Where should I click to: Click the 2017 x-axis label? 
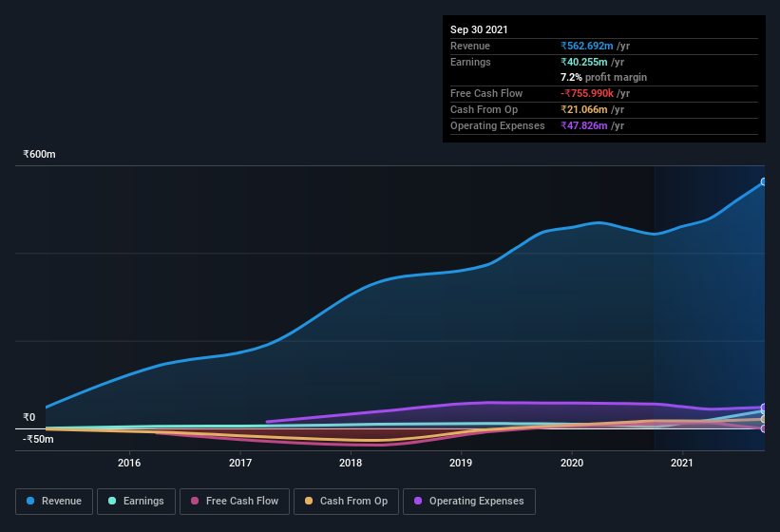tap(240, 463)
